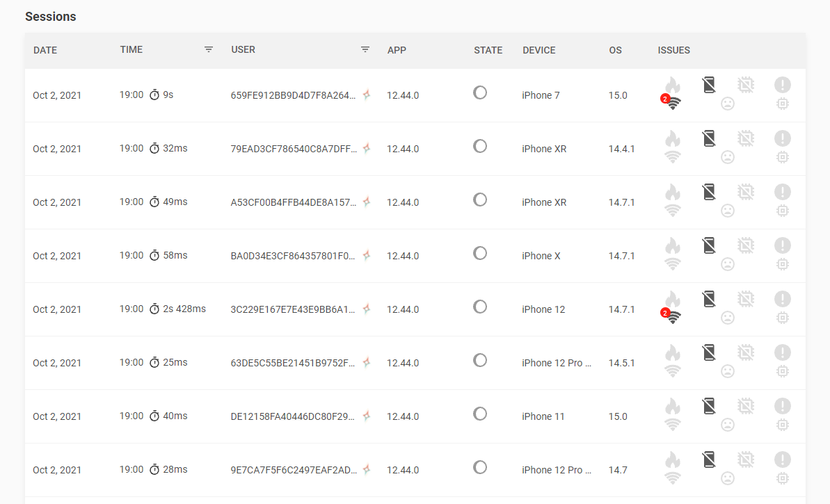Image resolution: width=830 pixels, height=504 pixels.
Task: Select the 'iPhone 11' device cell
Action: [543, 416]
